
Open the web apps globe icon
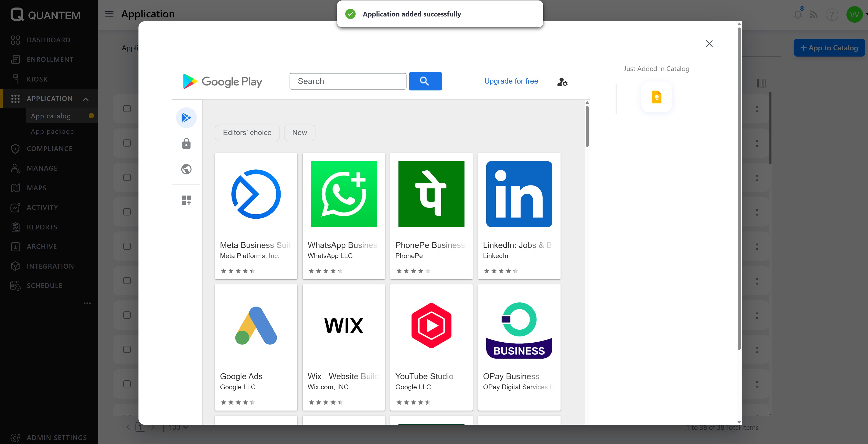pyautogui.click(x=186, y=169)
